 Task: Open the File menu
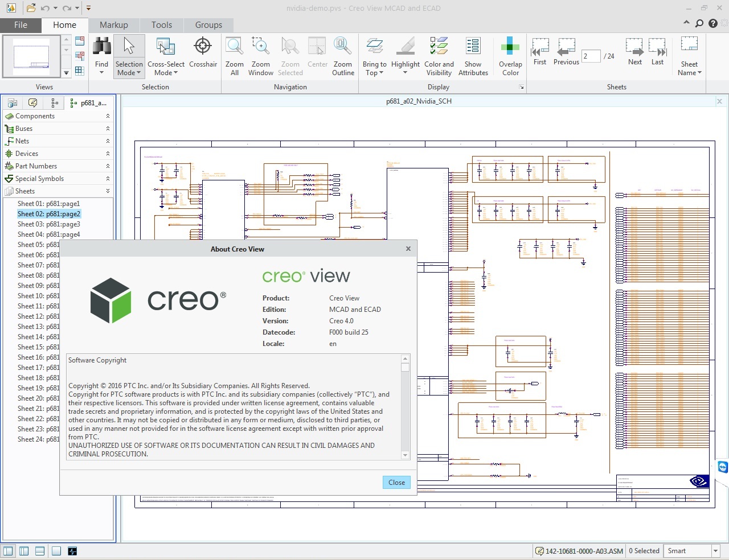21,25
